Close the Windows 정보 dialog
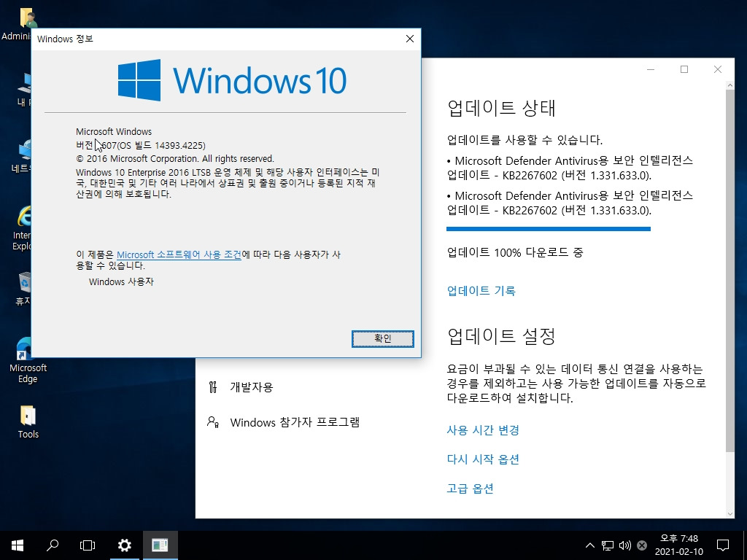Image resolution: width=747 pixels, height=560 pixels. (410, 39)
